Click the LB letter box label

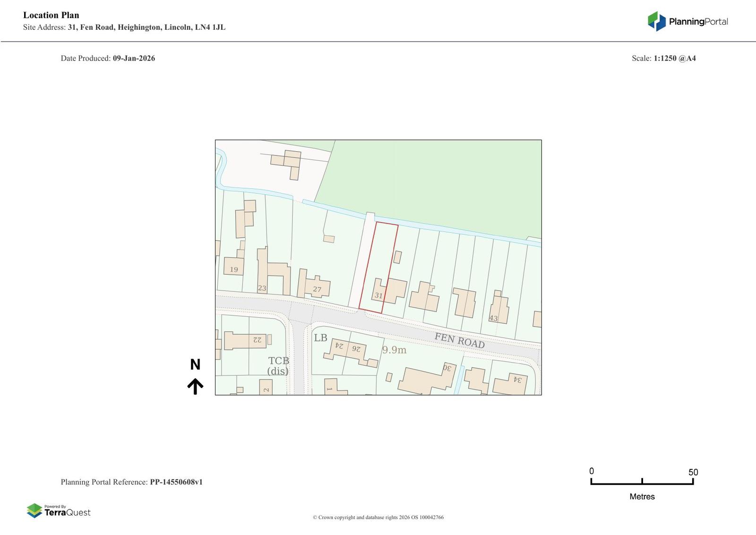pos(320,337)
